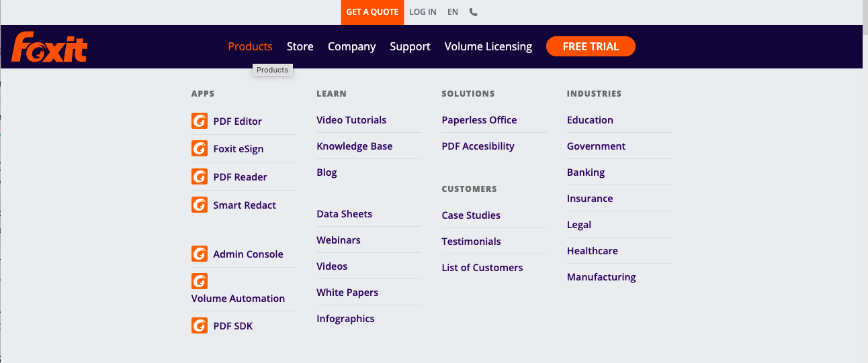Select the Insurance industry
The height and width of the screenshot is (363, 868).
(590, 199)
